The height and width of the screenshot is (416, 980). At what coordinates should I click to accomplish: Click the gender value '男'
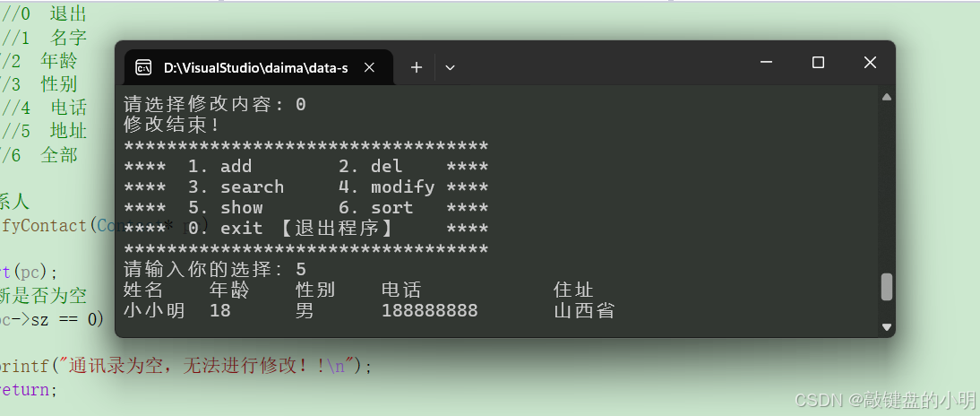[x=305, y=311]
